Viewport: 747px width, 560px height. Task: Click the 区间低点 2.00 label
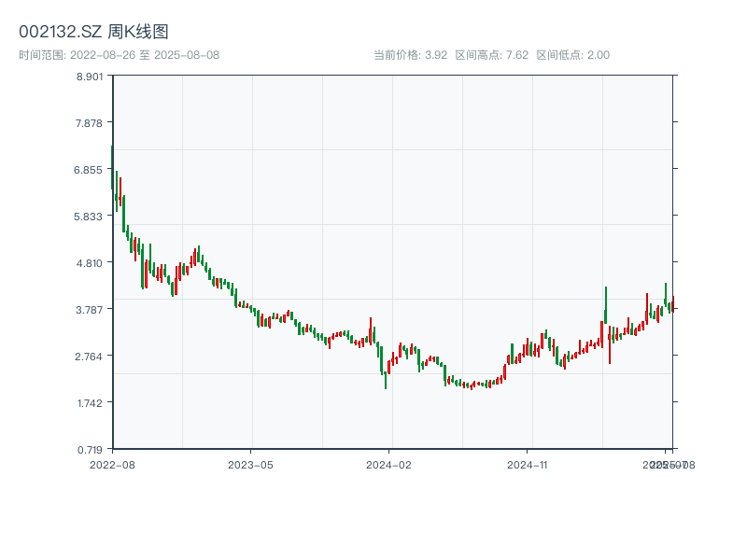(572, 55)
